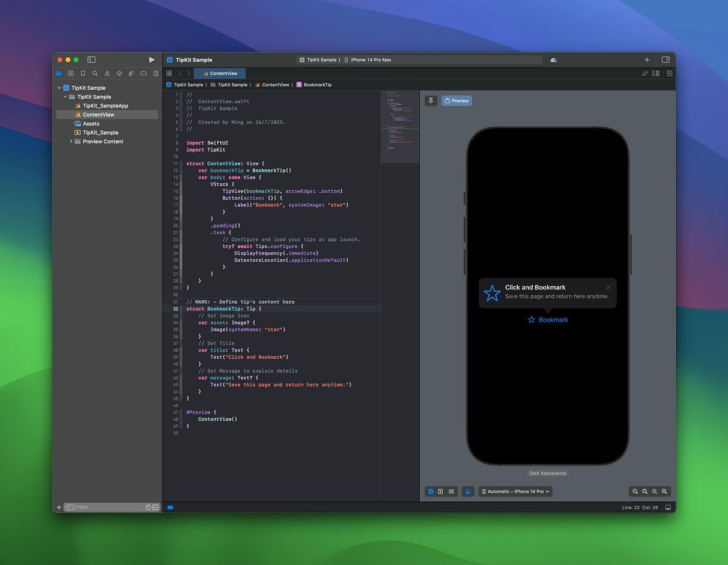
Task: Pin the canvas preview with the pin icon
Action: [431, 101]
